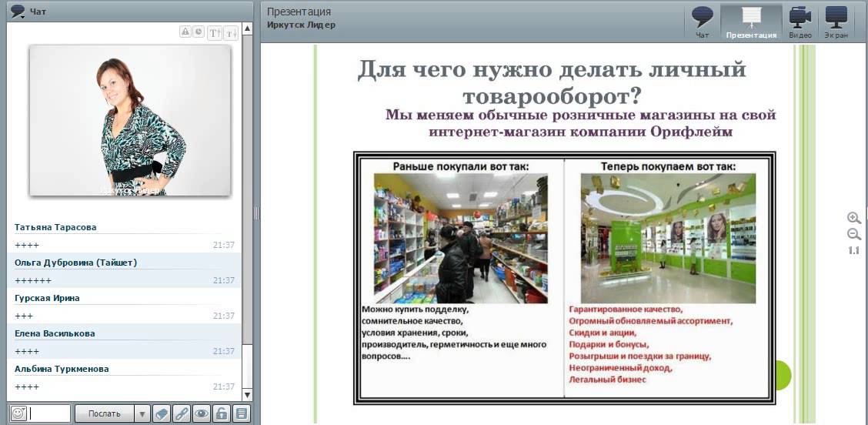Select the name Татьяна Тарасова in chat

[x=55, y=227]
